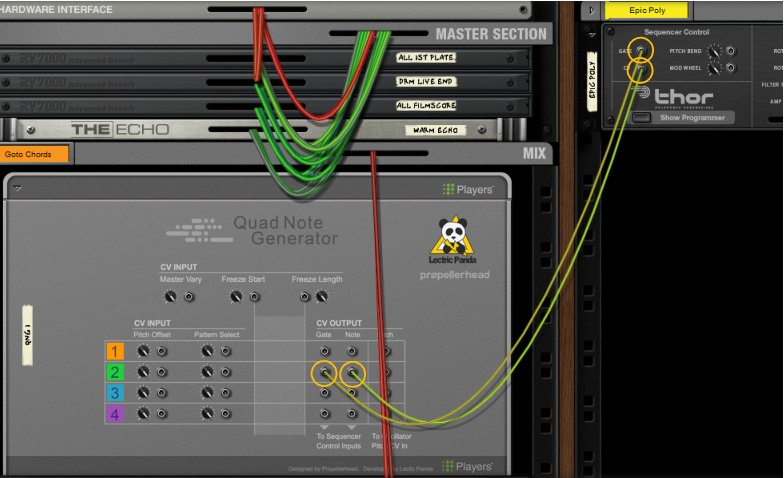Select the Goto Chords device label
784x478 pixels.
34,154
